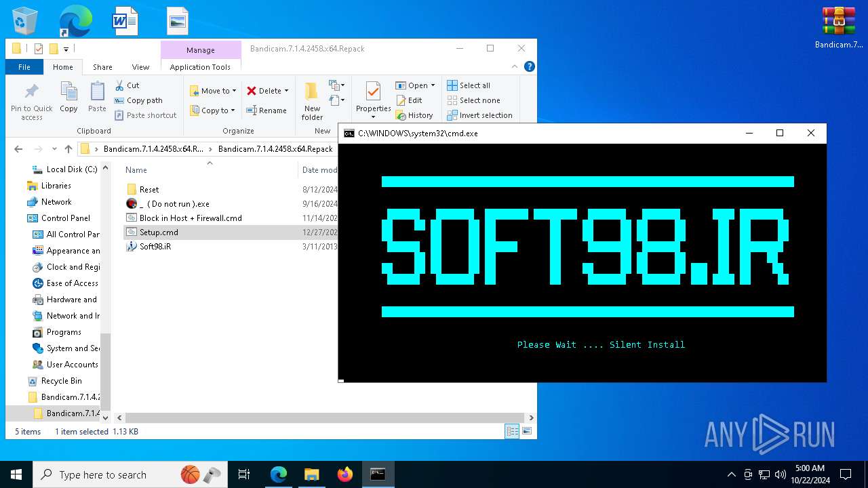This screenshot has width=868, height=488.
Task: Expand the Open button dropdown
Action: pos(433,85)
